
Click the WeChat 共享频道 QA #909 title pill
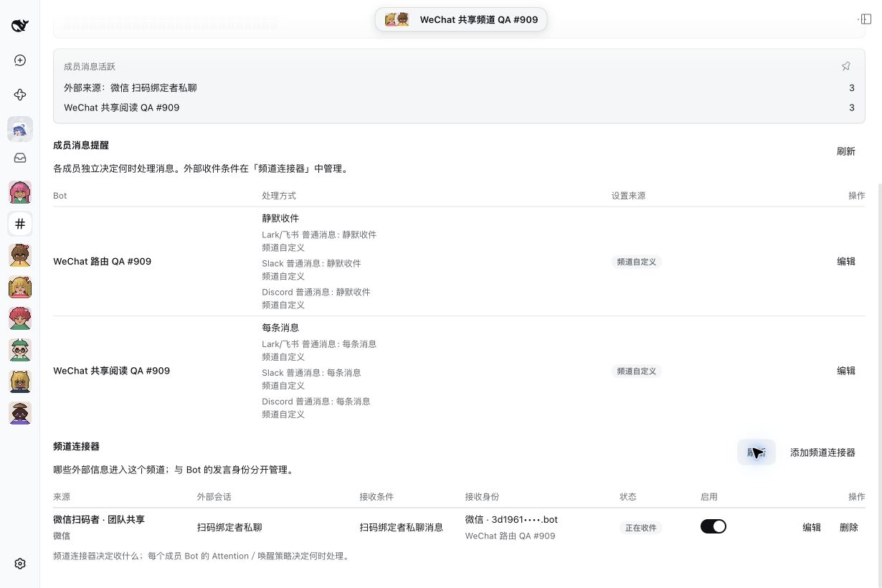[461, 19]
